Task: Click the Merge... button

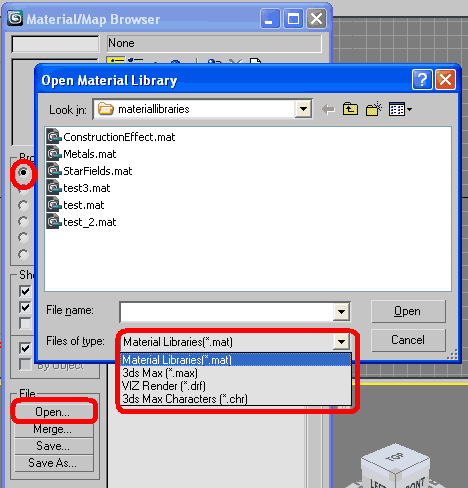Action: pyautogui.click(x=53, y=429)
